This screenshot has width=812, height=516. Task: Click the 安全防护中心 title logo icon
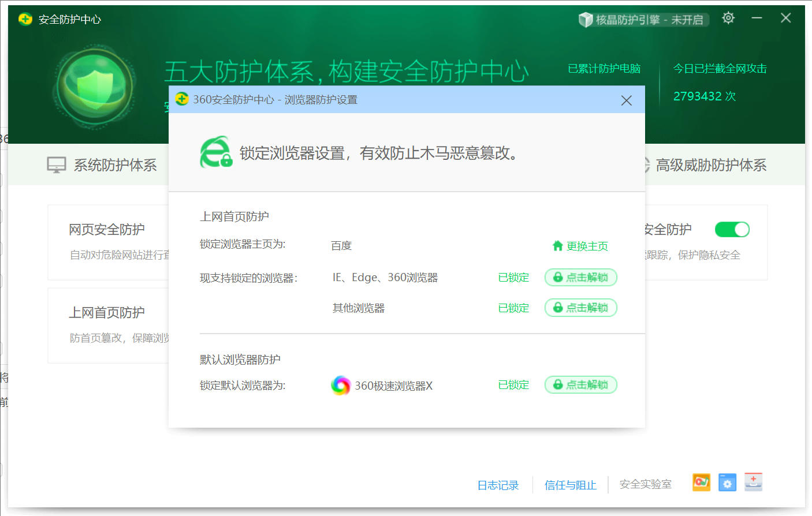25,20
